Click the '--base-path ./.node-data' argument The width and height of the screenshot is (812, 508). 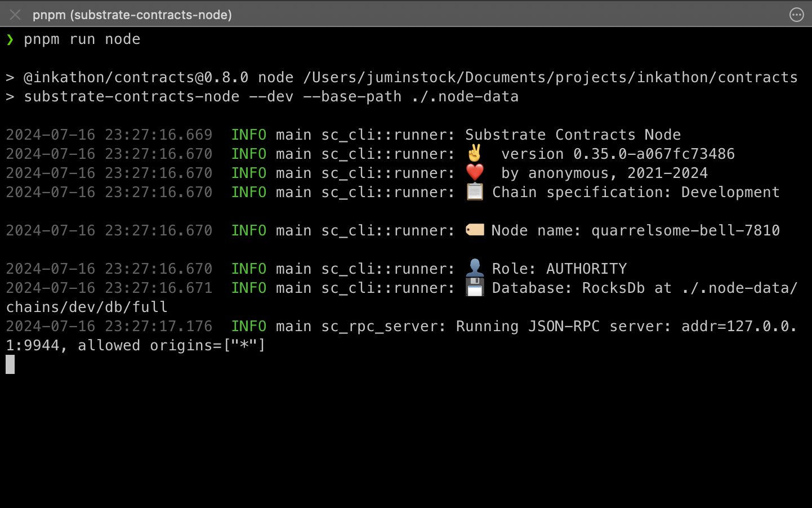tap(411, 96)
